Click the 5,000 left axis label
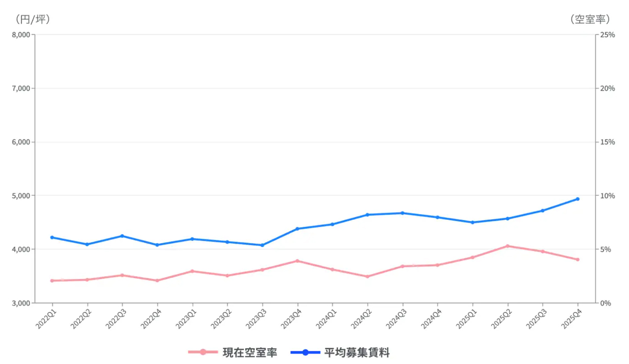 click(x=21, y=195)
